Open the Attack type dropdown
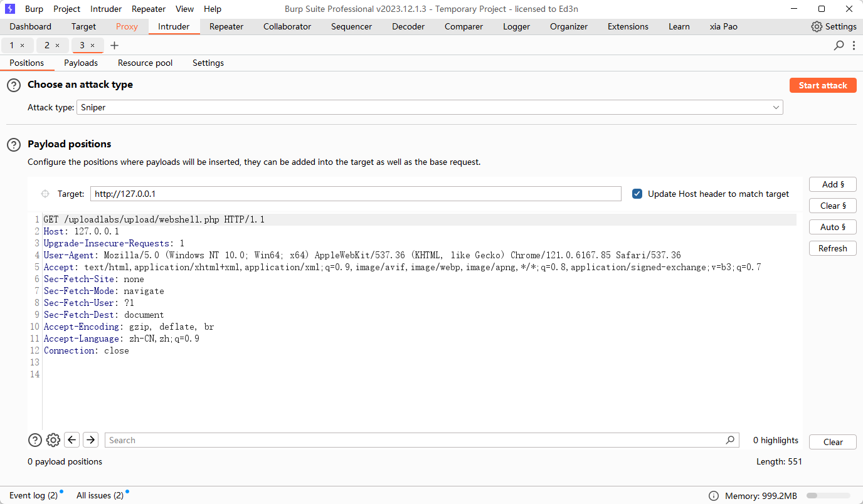863x504 pixels. [430, 107]
